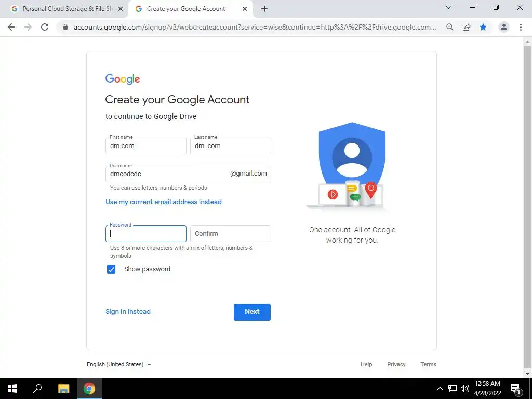The image size is (532, 399).
Task: Use my current email address instead
Action: (164, 202)
